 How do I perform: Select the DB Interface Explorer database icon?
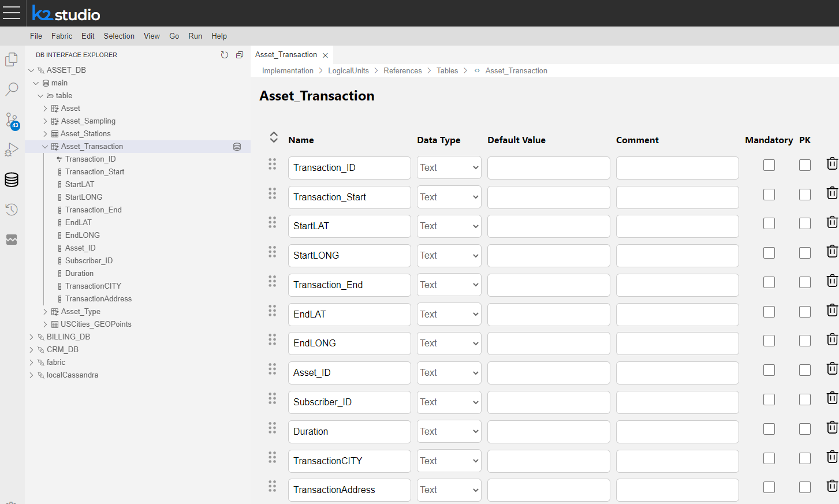(12, 180)
